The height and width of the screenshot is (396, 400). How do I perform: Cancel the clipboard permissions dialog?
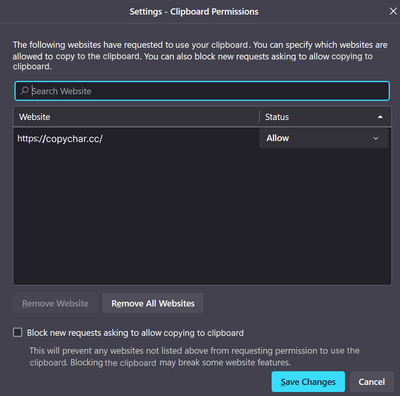click(x=372, y=382)
